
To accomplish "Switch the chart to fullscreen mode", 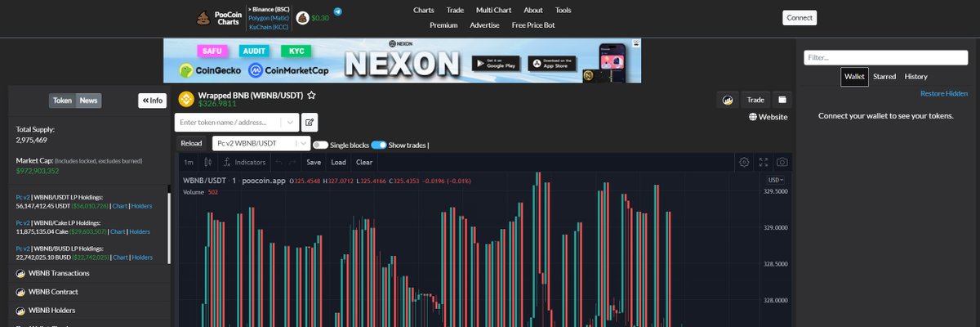I will coord(764,162).
